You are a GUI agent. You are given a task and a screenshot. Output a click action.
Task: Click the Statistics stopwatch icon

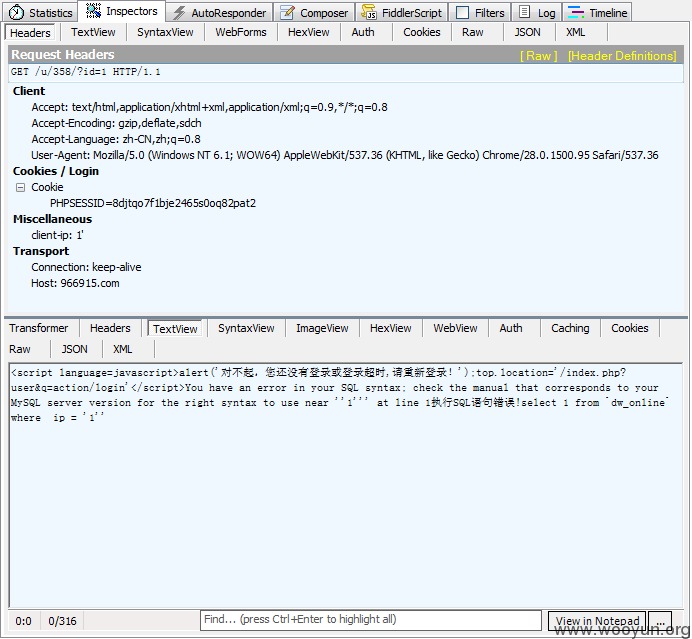point(16,12)
